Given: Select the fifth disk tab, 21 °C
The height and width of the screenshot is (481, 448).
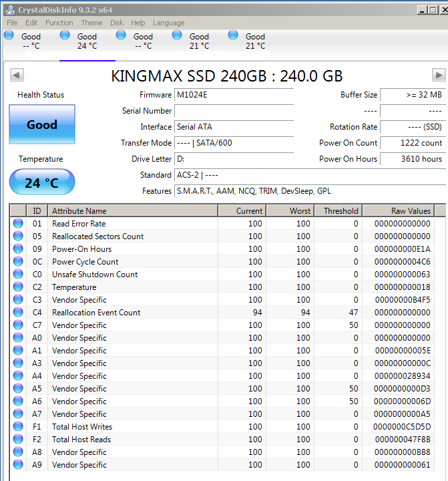Looking at the screenshot, I should pyautogui.click(x=256, y=41).
